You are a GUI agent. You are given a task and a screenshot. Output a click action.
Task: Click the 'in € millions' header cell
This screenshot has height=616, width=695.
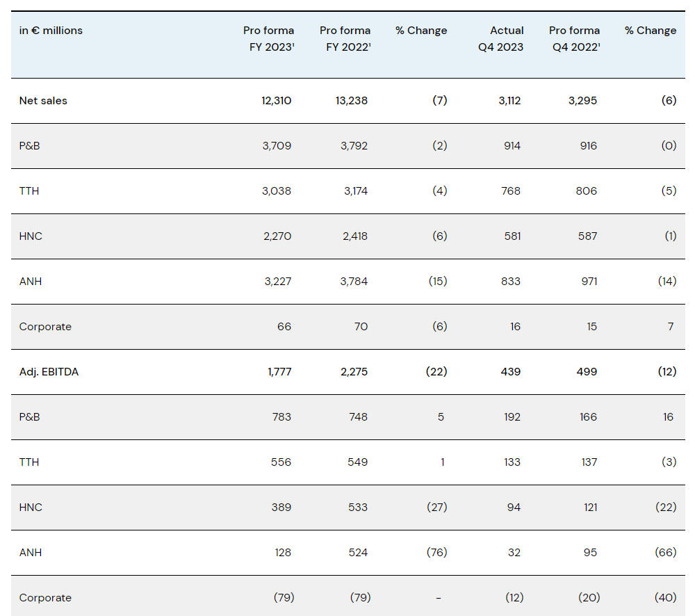pos(51,31)
